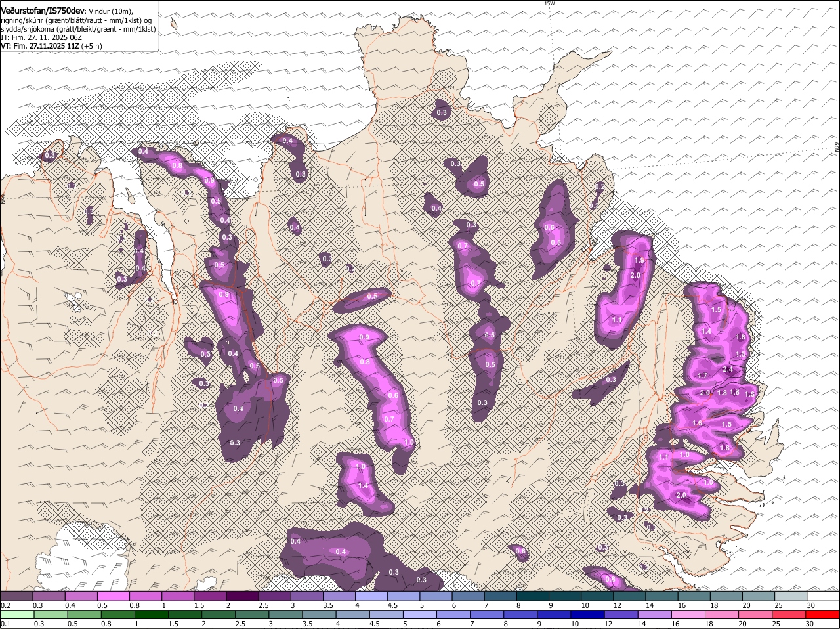
Task: Pick the dark teal top-row swatch labeled 8
Action: (533, 596)
